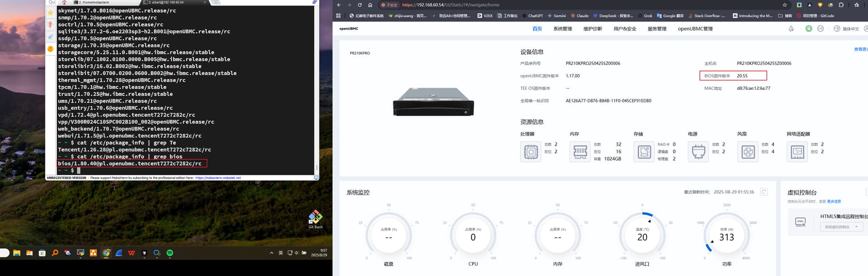This screenshot has width=868, height=276.
Task: Open the Claude bookmark
Action: click(580, 16)
